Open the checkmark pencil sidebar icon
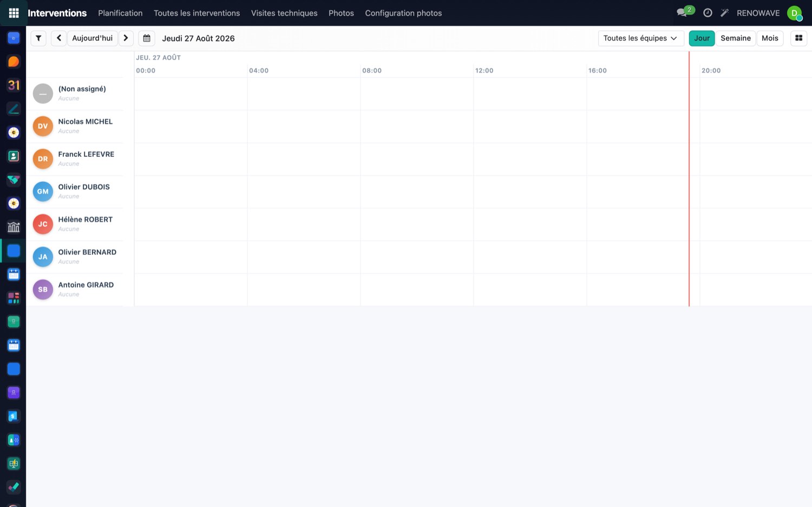This screenshot has height=507, width=812. (x=14, y=487)
